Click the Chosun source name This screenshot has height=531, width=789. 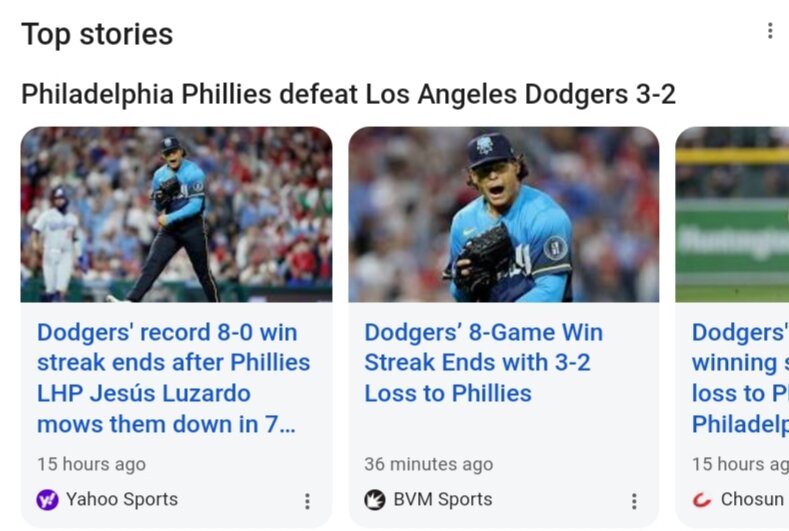[752, 499]
